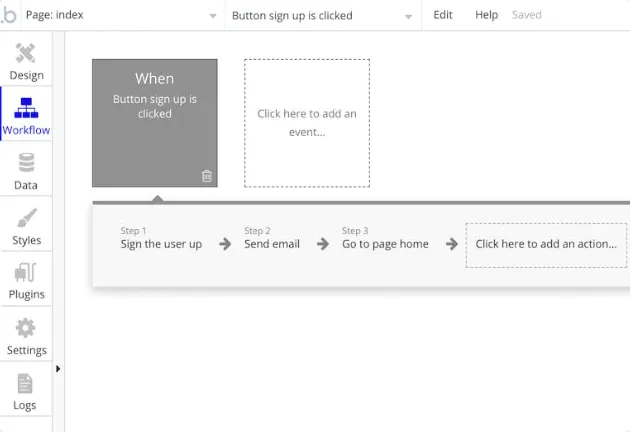Open the Logs document icon
The height and width of the screenshot is (432, 630).
[25, 383]
